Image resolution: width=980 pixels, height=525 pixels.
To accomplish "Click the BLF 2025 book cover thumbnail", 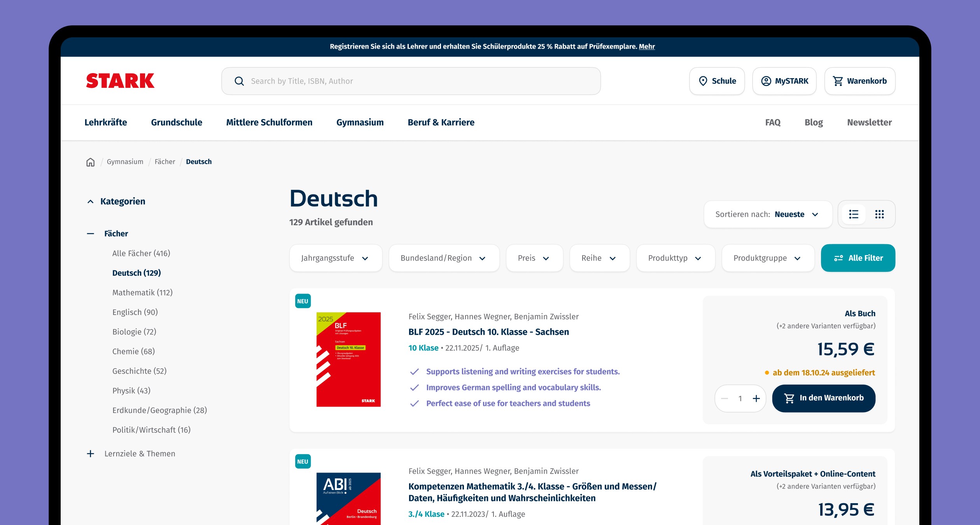I will click(x=348, y=359).
